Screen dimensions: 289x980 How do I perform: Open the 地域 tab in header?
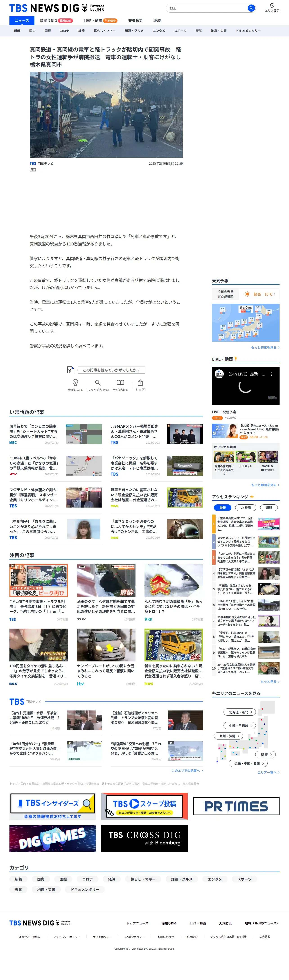157,20
